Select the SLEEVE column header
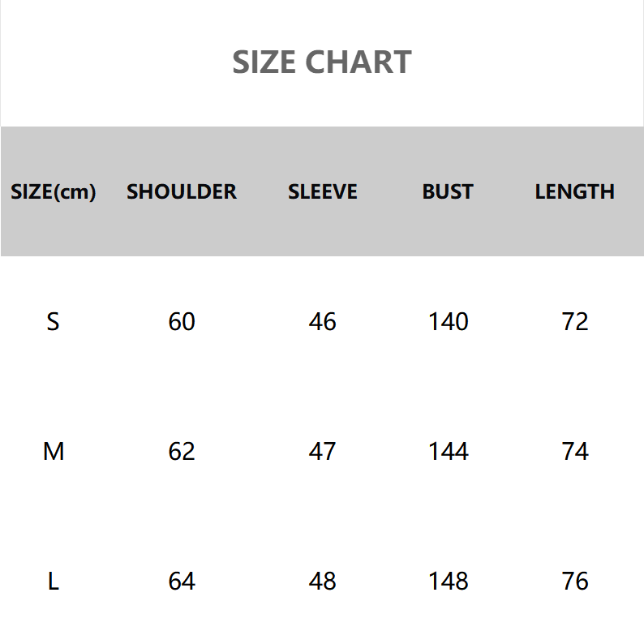This screenshot has height=644, width=644. pyautogui.click(x=322, y=192)
